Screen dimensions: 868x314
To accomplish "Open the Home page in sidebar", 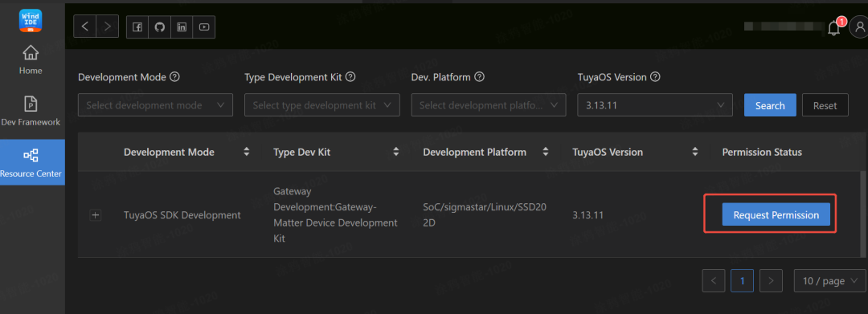I will [31, 60].
